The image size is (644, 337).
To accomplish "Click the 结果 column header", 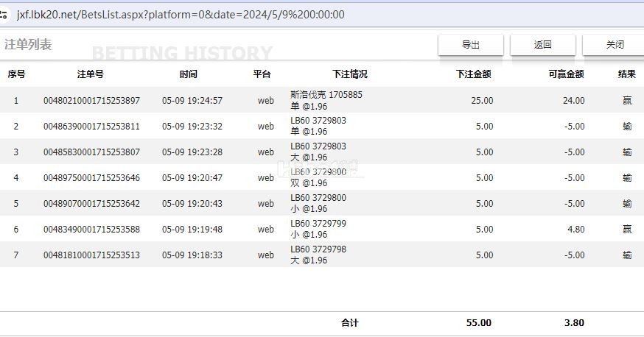I will click(627, 74).
